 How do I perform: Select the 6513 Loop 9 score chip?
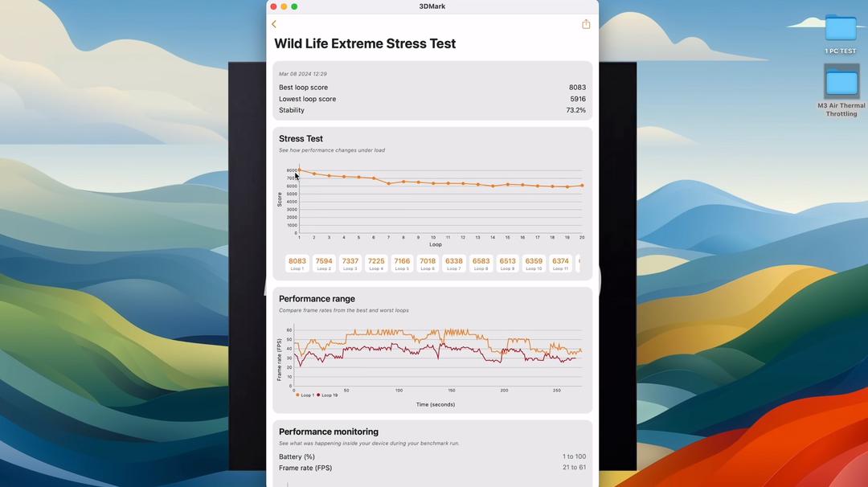click(507, 264)
